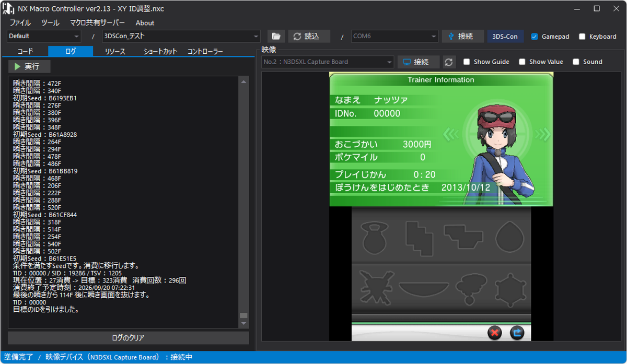The image size is (627, 364).
Task: Switch to the コントローラー tab
Action: pos(205,51)
